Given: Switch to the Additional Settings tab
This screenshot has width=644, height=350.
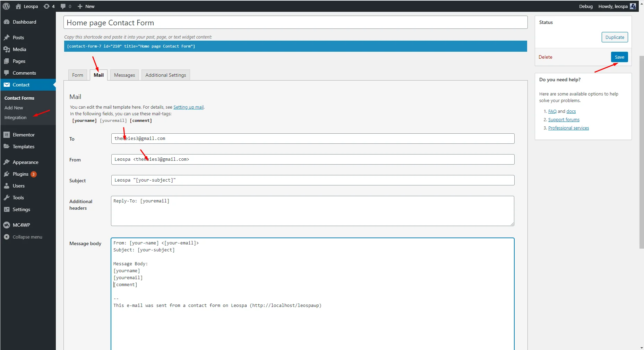Looking at the screenshot, I should [x=165, y=75].
